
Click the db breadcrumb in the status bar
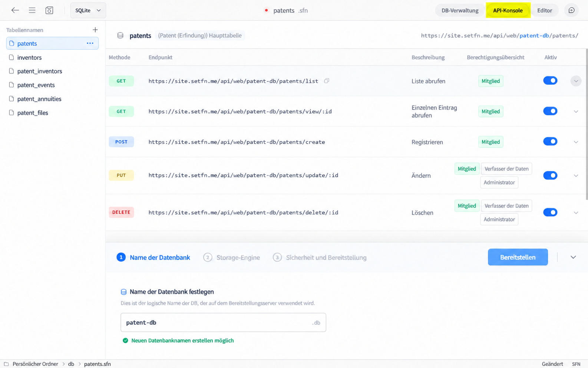[71, 364]
